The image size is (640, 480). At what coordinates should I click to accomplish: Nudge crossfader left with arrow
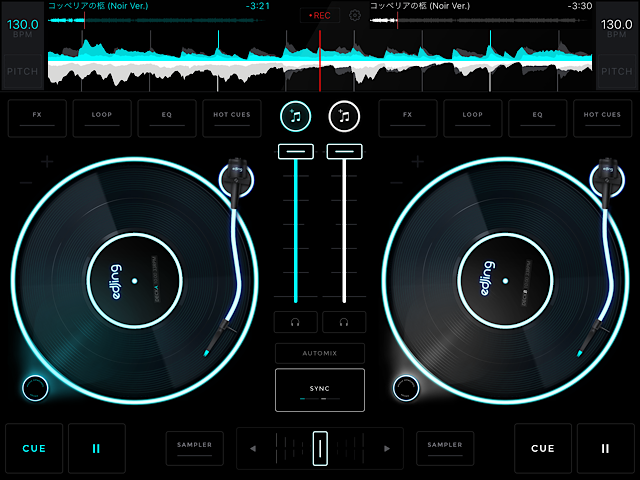[253, 449]
